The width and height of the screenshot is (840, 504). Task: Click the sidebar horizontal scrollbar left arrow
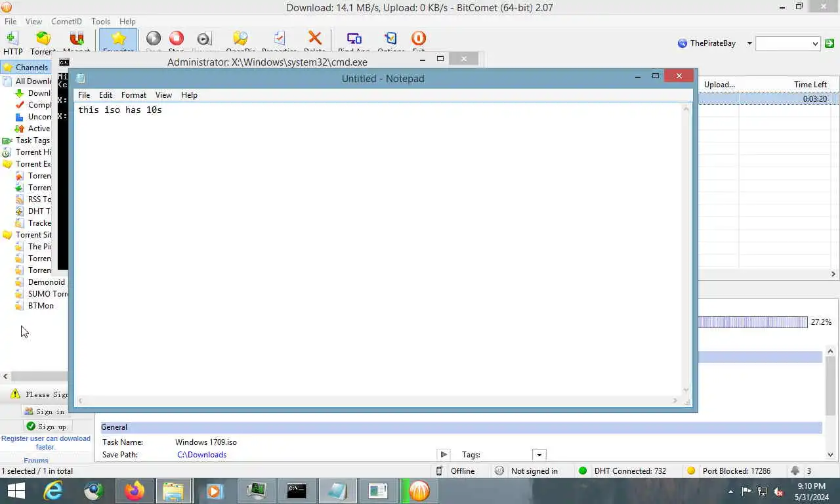tap(5, 376)
